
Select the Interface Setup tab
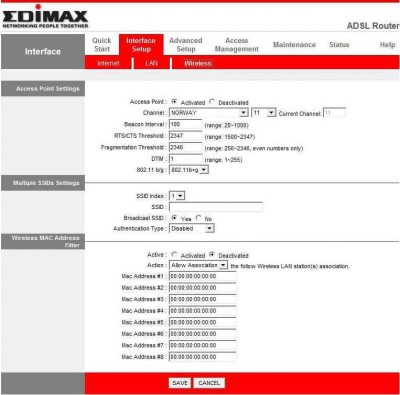coord(141,45)
